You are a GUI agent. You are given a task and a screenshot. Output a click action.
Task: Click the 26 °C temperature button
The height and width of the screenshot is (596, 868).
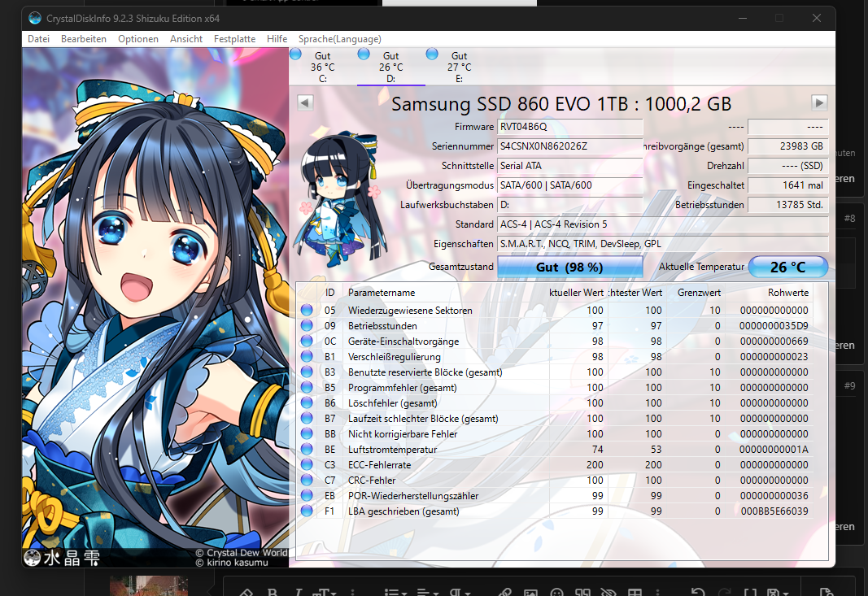(x=787, y=268)
